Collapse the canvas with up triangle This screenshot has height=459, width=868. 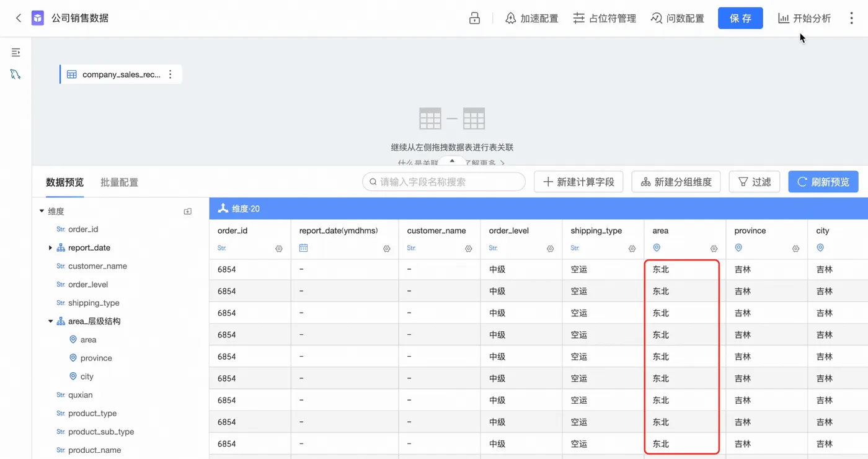(452, 161)
